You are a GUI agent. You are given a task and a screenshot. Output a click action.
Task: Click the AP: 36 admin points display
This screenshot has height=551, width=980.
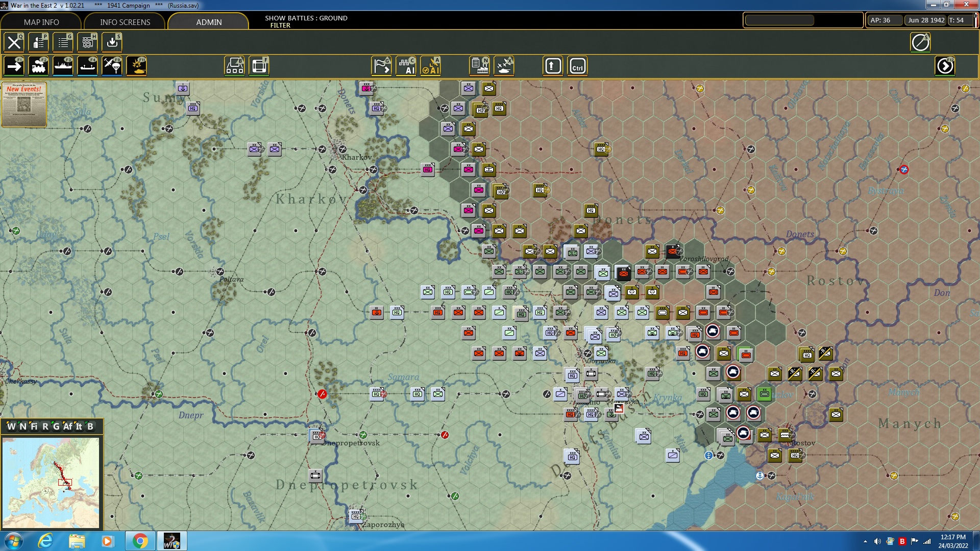coord(884,20)
